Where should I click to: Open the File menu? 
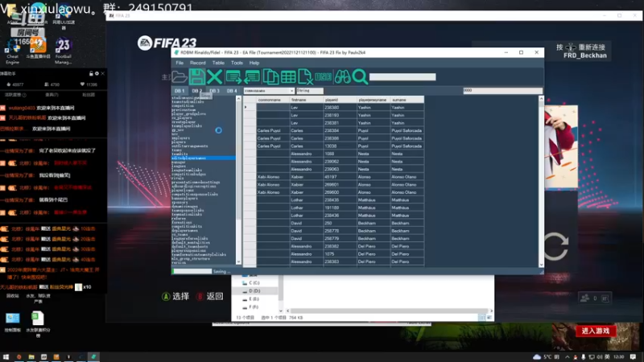180,63
